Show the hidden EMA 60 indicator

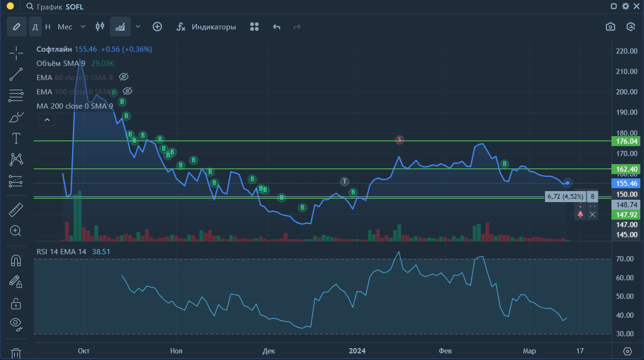(x=123, y=77)
